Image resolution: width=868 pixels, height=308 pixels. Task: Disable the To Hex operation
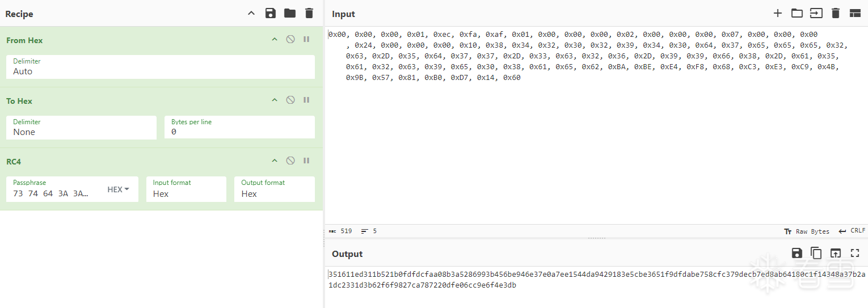290,100
